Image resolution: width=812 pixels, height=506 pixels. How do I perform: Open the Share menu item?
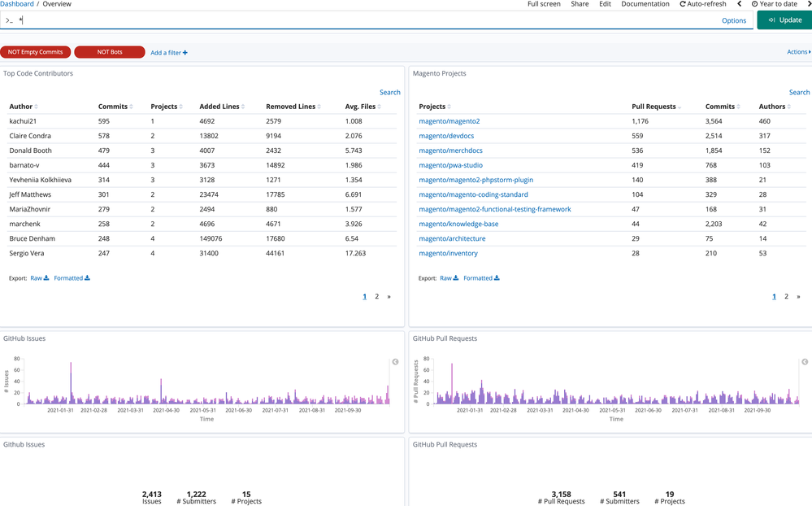tap(580, 4)
